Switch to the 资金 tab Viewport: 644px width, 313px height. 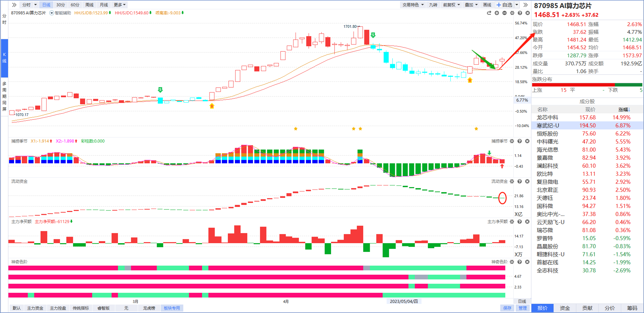pos(565,308)
